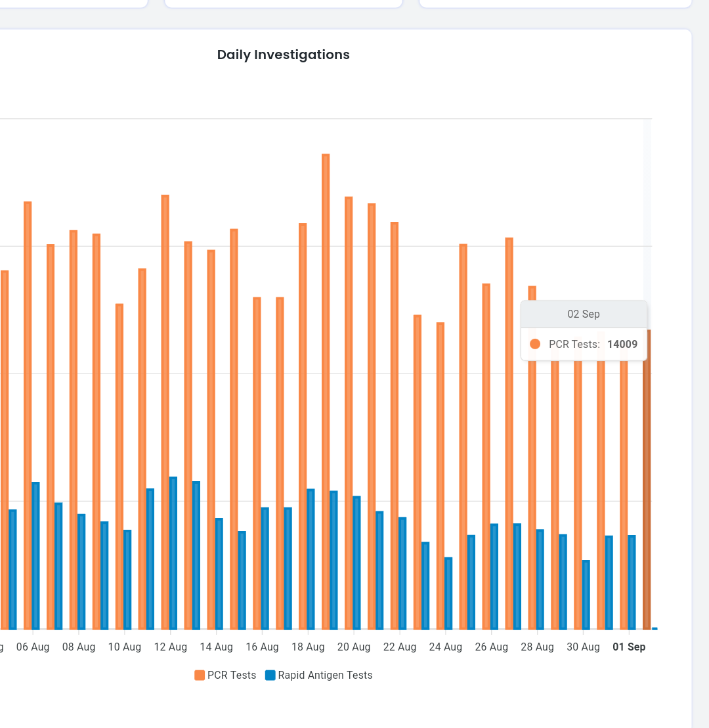Click the orange PCR bar for 06 Aug
Image resolution: width=709 pixels, height=728 pixels.
click(x=28, y=416)
